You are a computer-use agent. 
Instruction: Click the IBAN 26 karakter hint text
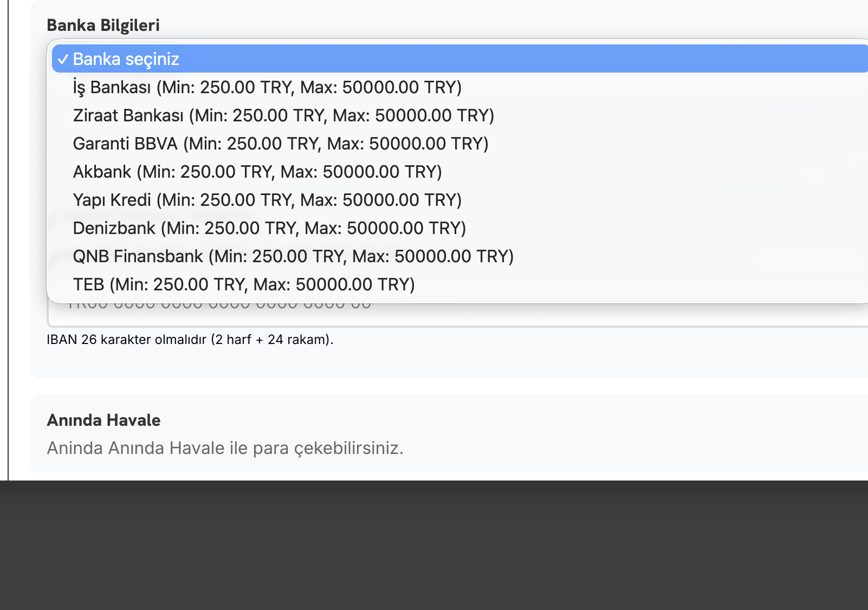[190, 340]
